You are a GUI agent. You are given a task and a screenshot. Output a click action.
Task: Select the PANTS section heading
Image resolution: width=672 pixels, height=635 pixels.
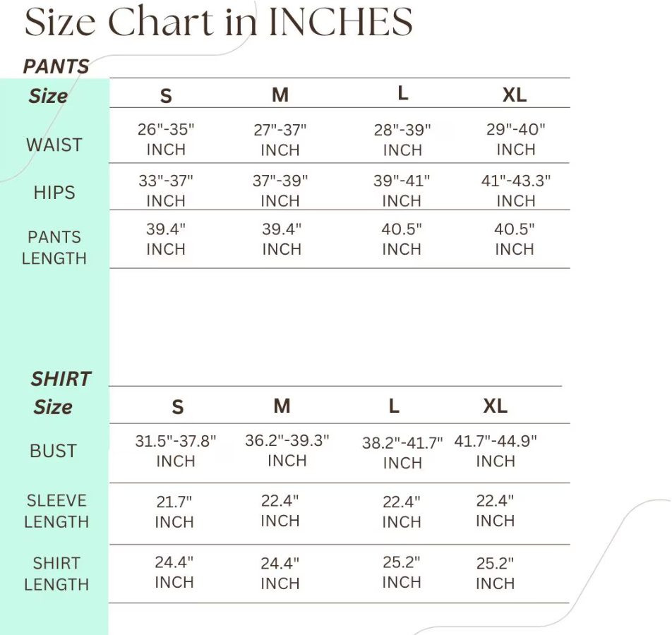click(56, 66)
